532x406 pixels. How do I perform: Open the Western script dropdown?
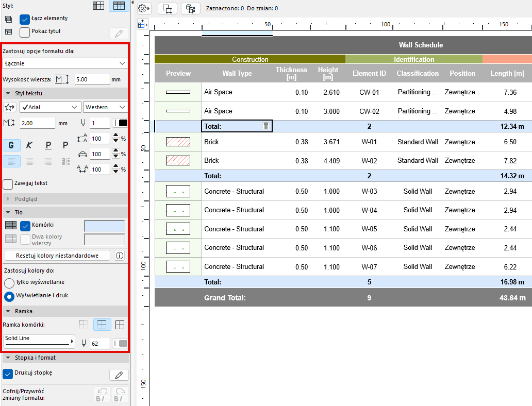(x=105, y=107)
